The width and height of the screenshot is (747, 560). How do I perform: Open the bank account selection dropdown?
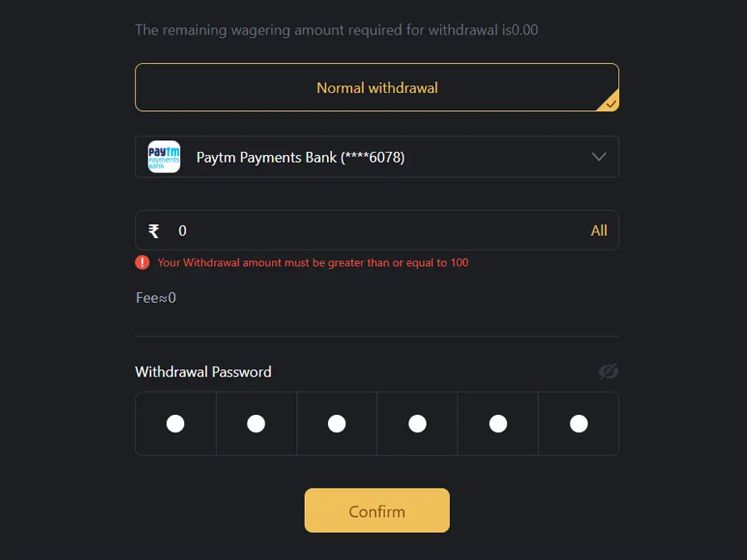point(377,157)
